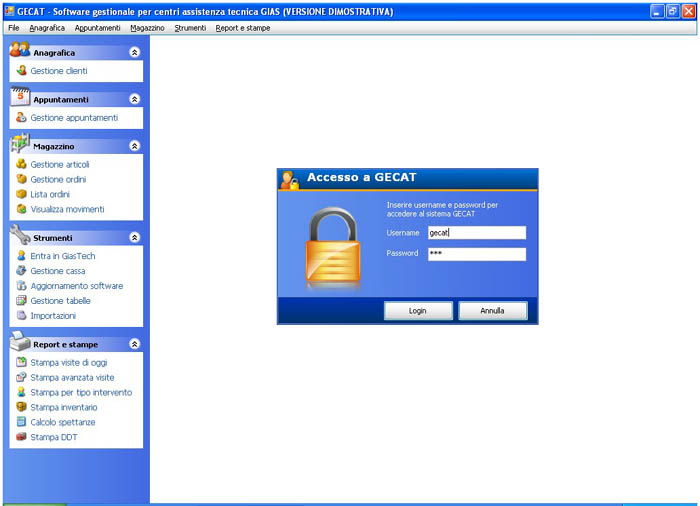Click the Visualizza movimenti icon
This screenshot has width=700, height=506.
(x=21, y=209)
